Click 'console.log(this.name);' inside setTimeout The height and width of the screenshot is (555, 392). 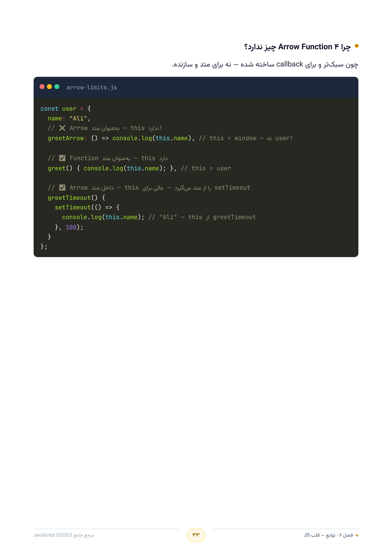click(x=103, y=217)
